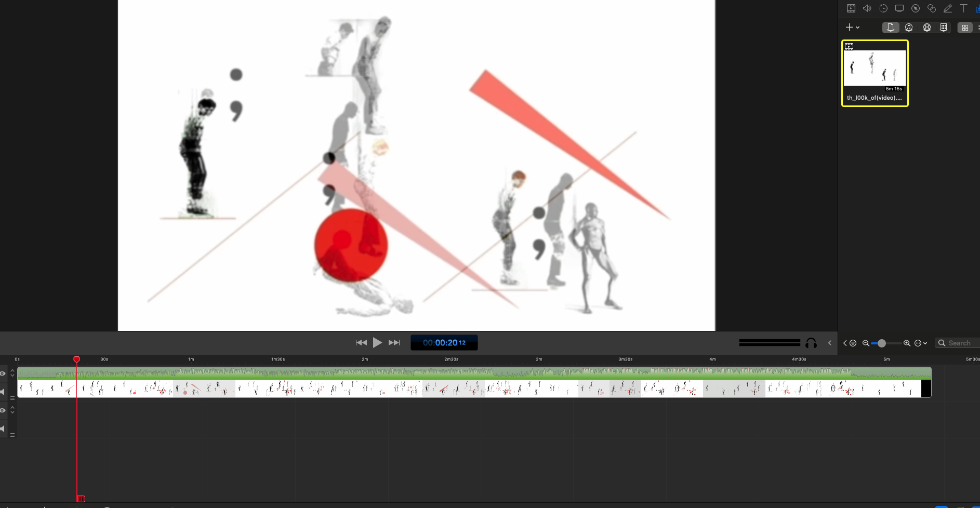This screenshot has width=980, height=508.
Task: Collapse the side panel with chevron beside headphones
Action: click(x=830, y=343)
